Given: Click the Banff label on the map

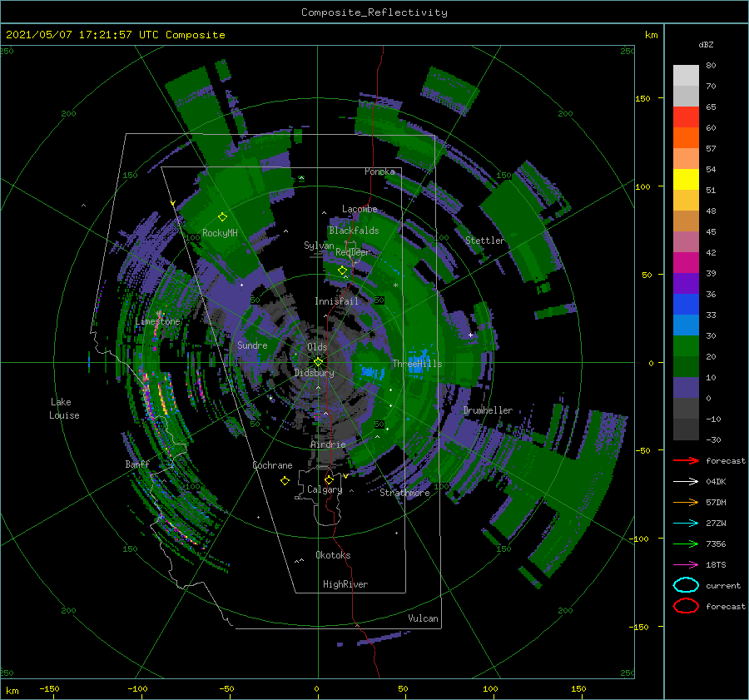Looking at the screenshot, I should 137,464.
